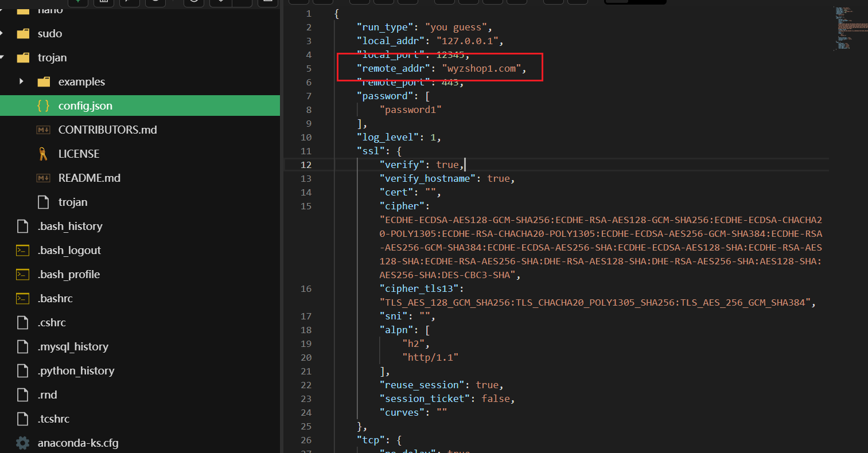This screenshot has width=868, height=453.
Task: Click the terminal icon beside .bash_profile
Action: pyautogui.click(x=22, y=275)
